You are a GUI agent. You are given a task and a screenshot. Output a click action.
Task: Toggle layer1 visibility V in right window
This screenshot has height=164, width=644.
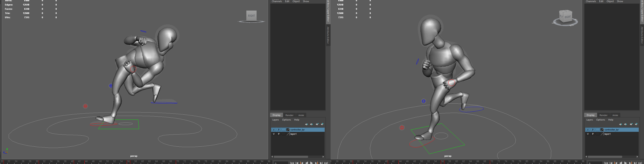[588, 134]
